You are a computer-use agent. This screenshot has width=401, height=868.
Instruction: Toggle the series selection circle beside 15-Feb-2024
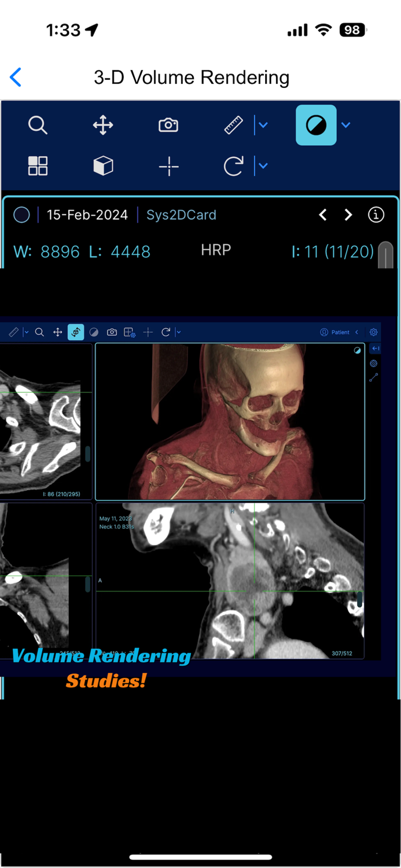coord(21,215)
